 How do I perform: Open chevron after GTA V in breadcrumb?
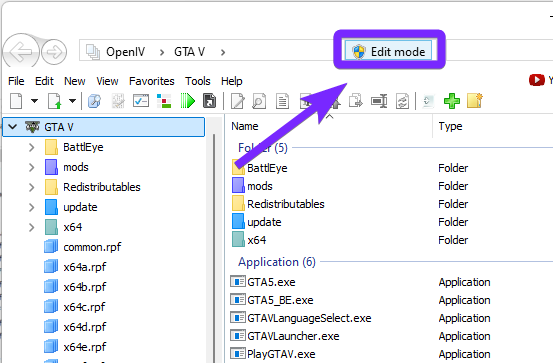click(x=223, y=53)
